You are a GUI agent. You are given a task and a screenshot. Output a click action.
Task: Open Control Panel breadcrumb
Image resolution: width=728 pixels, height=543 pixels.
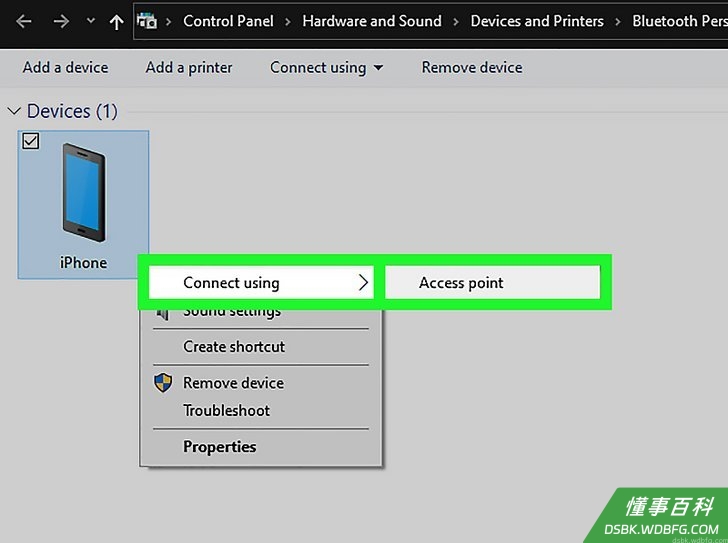228,21
